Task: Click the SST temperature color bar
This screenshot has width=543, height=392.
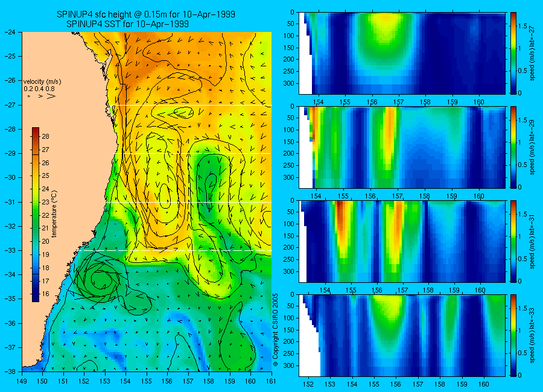Action: [36, 215]
